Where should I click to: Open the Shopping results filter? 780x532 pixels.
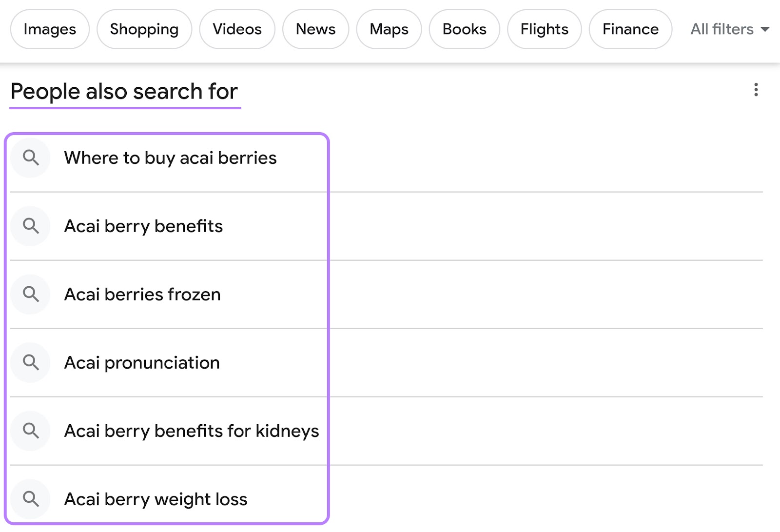[x=144, y=29]
